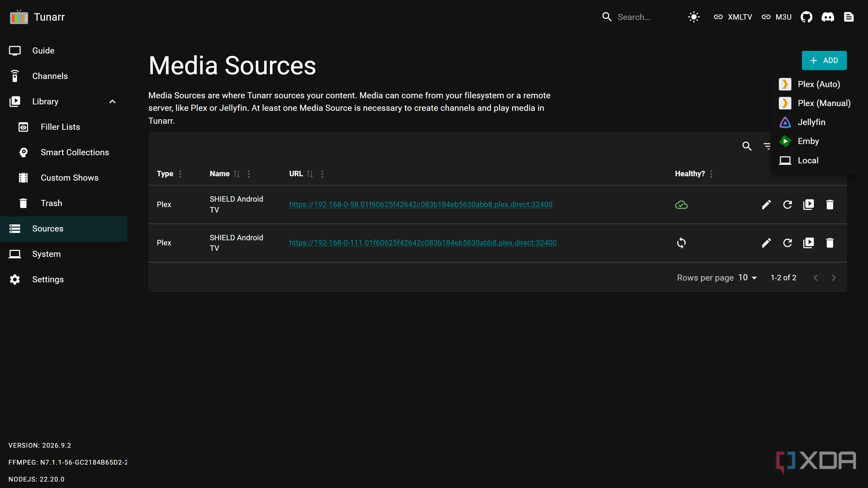Screen dimensions: 868x488
Task: Refresh the 192-168-0-58 source
Action: [x=787, y=204]
